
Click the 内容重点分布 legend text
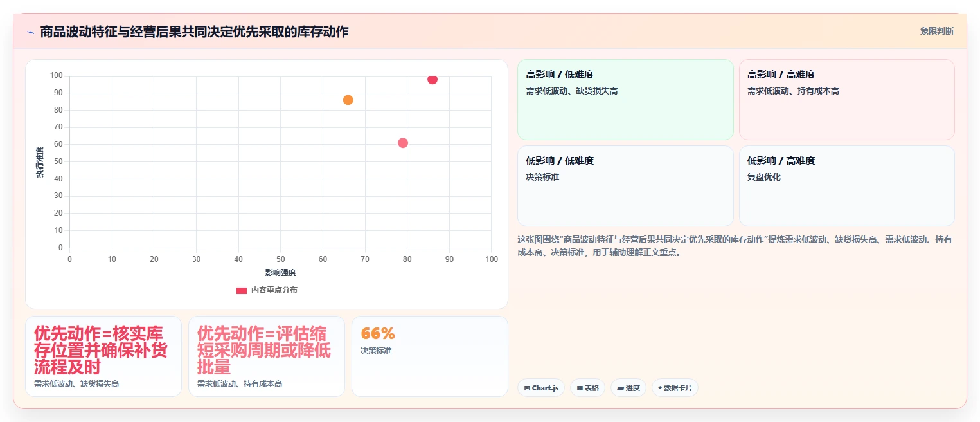274,290
